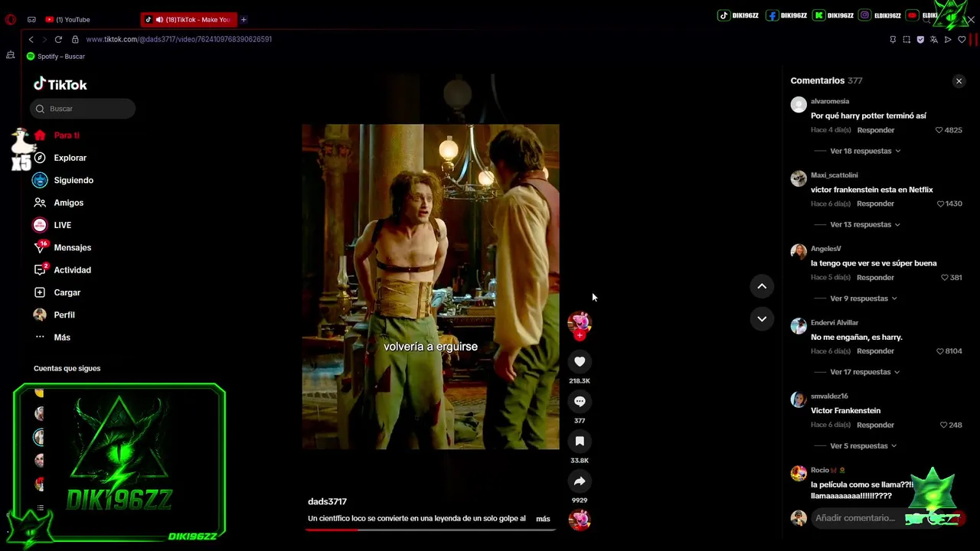This screenshot has width=980, height=551.
Task: Open the ad blocker shield icon
Action: 920,39
